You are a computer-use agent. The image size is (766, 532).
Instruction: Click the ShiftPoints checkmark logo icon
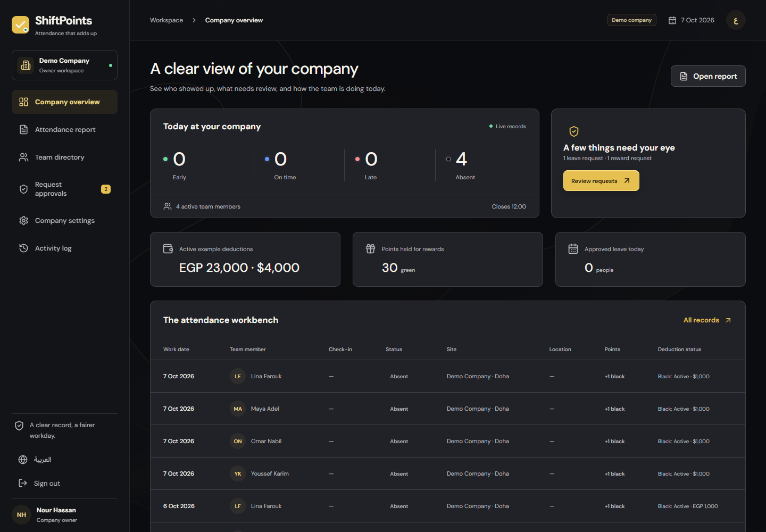pyautogui.click(x=21, y=24)
